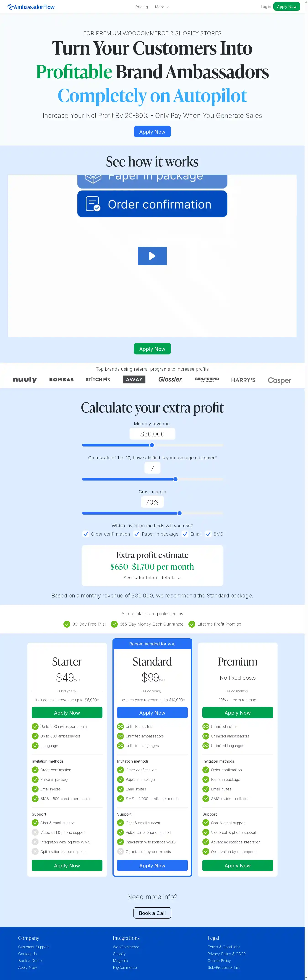Viewport: 308px width, 980px height.
Task: Click the AmbassadorFlow logo icon
Action: point(10,7)
